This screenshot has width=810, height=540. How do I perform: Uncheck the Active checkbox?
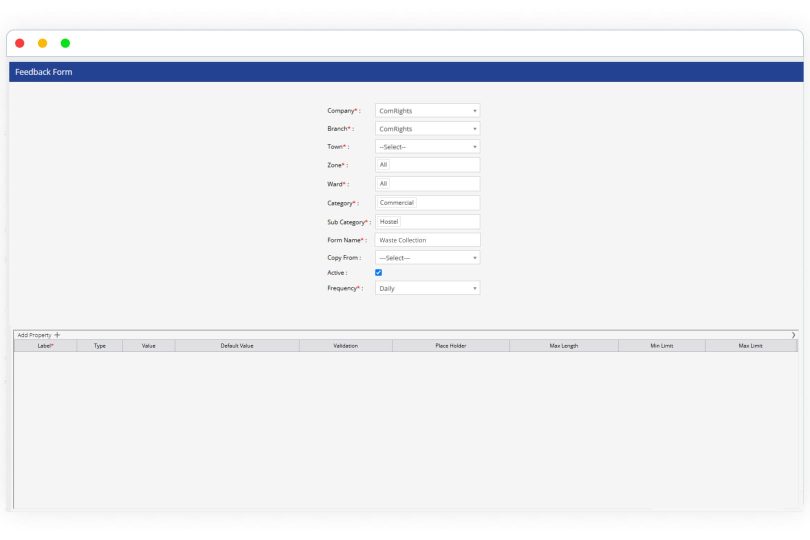pos(378,272)
